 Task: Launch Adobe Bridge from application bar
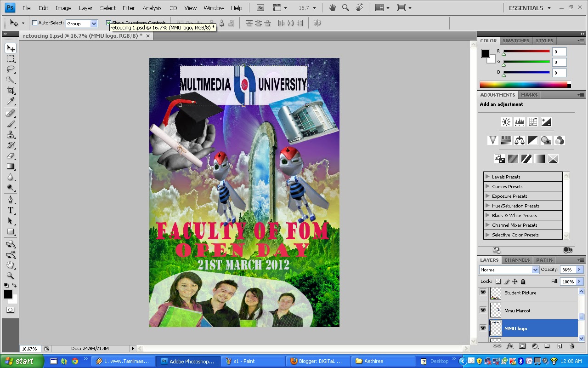pyautogui.click(x=260, y=8)
